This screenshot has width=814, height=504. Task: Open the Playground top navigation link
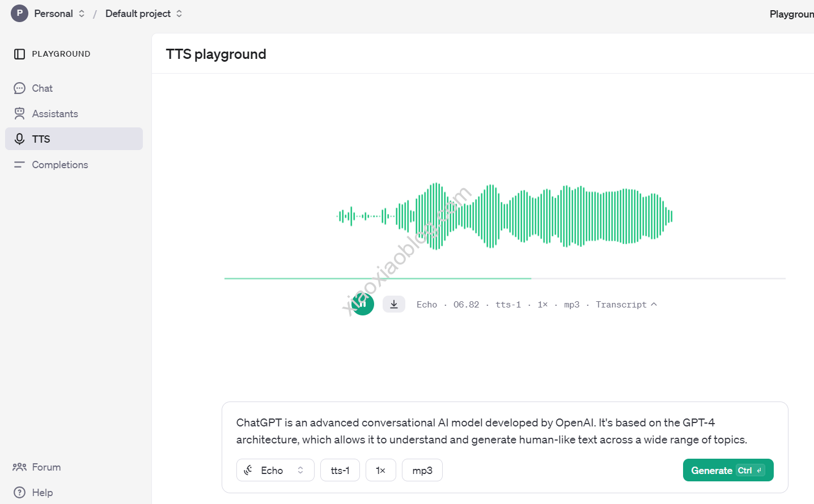click(x=791, y=14)
